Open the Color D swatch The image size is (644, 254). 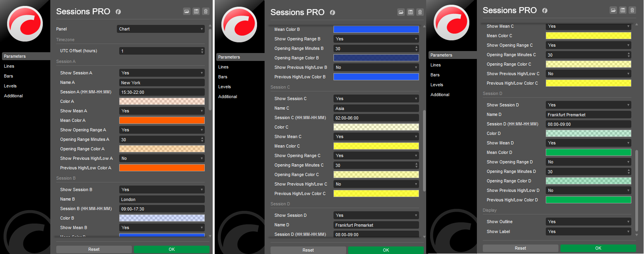[589, 133]
